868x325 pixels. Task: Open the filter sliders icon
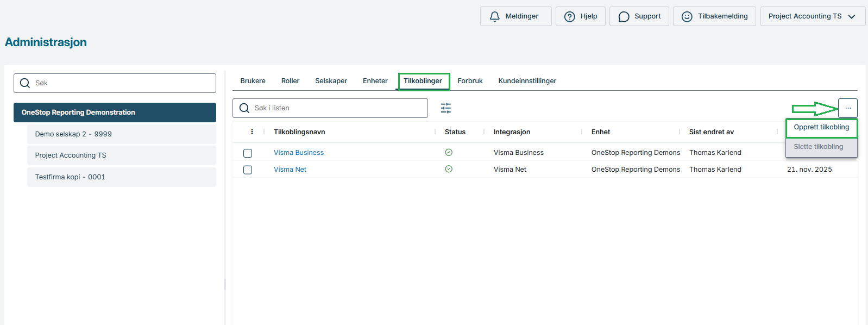tap(445, 108)
